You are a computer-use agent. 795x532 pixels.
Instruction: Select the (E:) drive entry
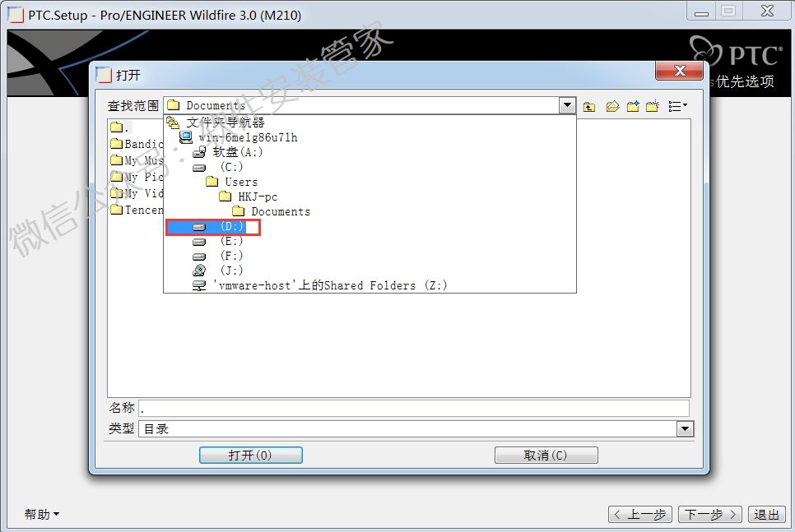coord(230,241)
